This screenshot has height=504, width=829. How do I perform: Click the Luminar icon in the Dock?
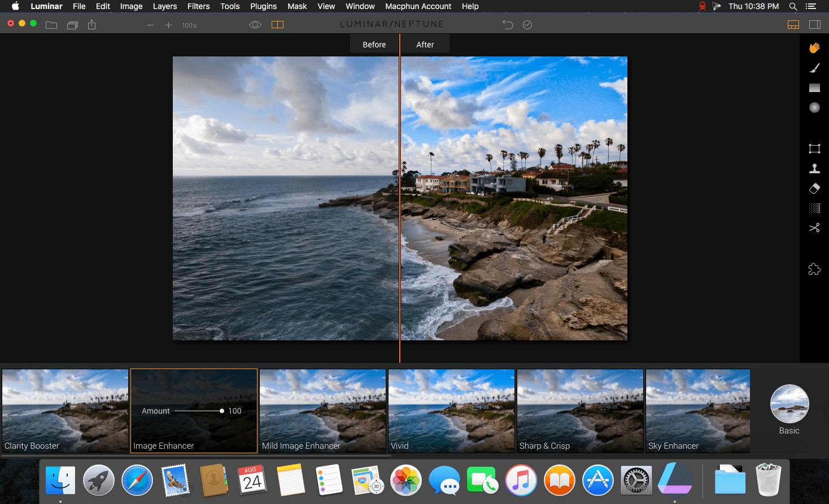(675, 479)
